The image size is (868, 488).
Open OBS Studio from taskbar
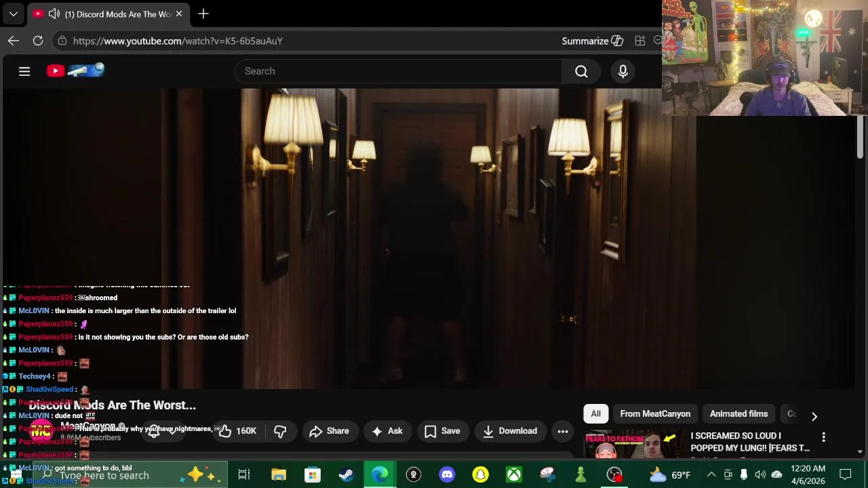point(614,475)
